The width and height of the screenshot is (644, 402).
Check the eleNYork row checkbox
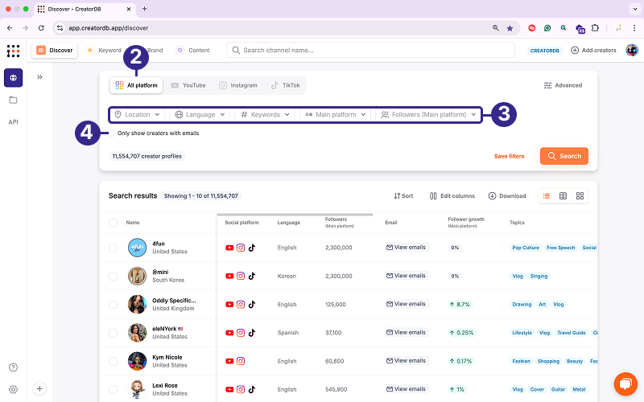coord(113,333)
